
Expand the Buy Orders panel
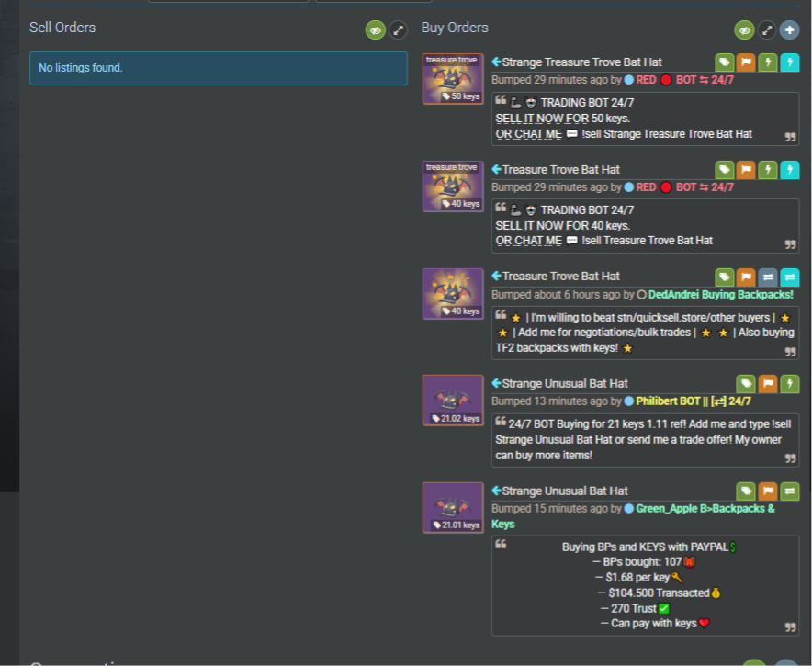pos(767,30)
